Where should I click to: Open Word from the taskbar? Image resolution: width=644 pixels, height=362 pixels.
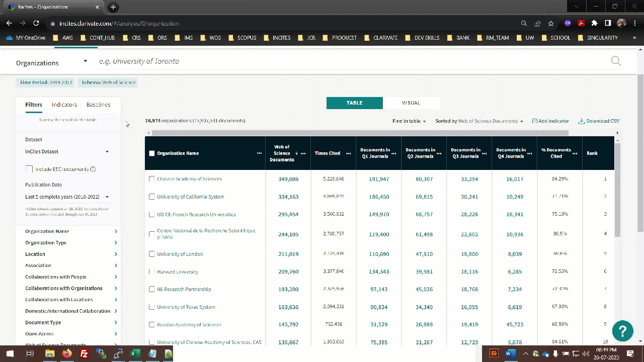(x=511, y=353)
